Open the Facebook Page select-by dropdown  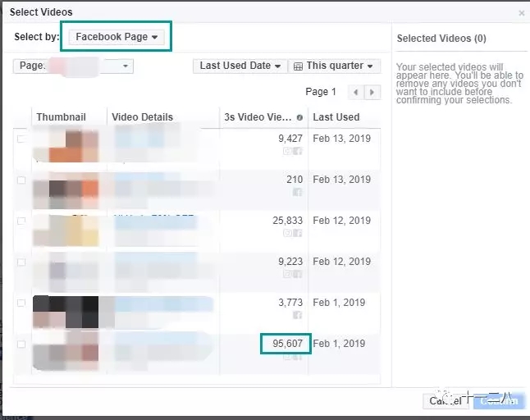117,36
